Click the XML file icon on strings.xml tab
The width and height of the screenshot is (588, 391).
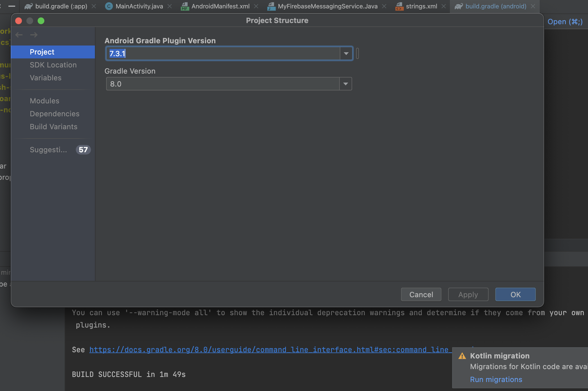(400, 6)
